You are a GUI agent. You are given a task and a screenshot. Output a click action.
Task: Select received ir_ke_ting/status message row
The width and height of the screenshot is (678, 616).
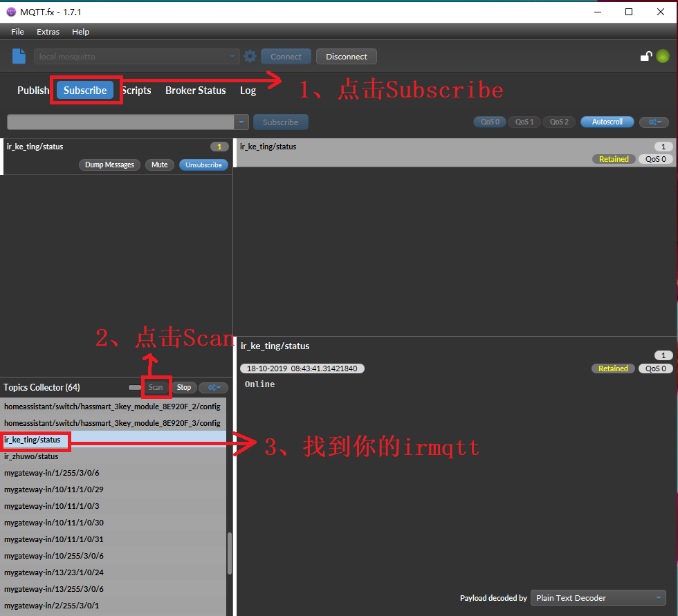[x=455, y=153]
